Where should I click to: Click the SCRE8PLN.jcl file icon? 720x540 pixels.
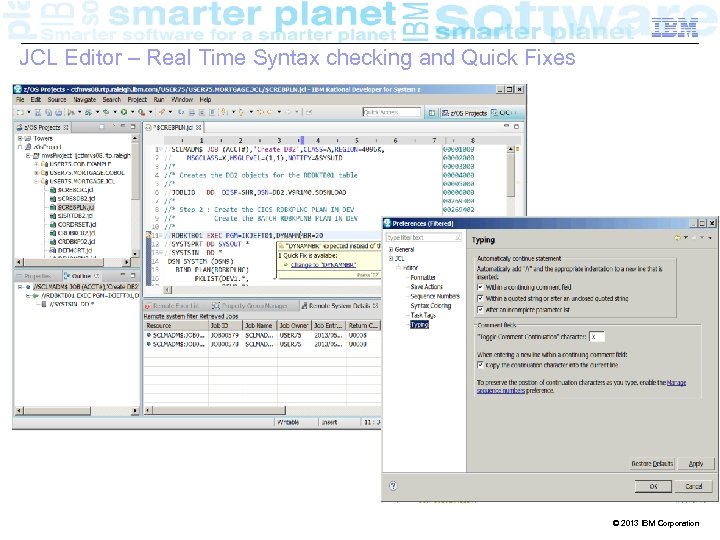[53, 208]
